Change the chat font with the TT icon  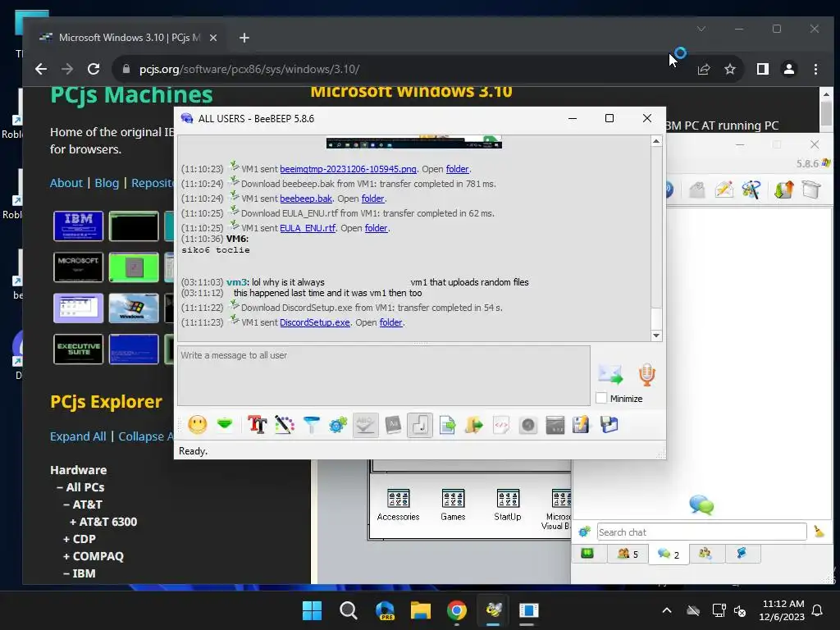(x=257, y=425)
